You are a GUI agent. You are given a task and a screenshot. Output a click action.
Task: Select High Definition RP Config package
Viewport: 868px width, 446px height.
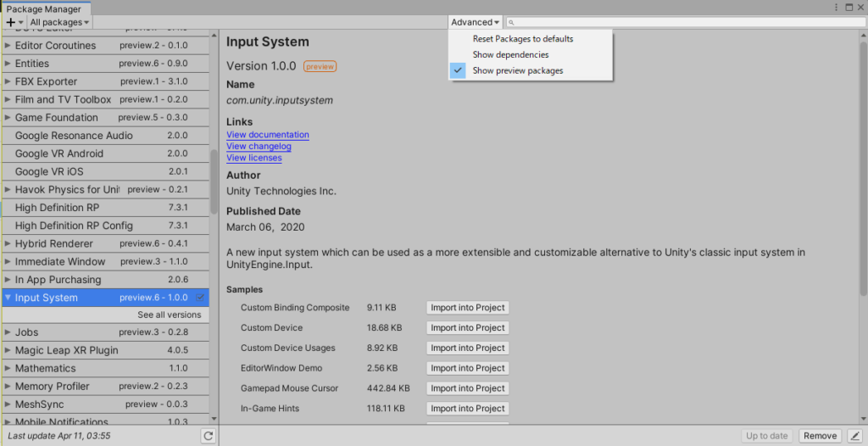[x=106, y=226]
